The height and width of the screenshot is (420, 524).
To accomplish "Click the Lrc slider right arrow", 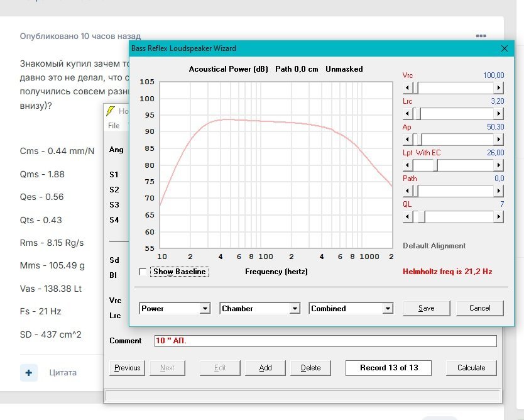I will 498,114.
